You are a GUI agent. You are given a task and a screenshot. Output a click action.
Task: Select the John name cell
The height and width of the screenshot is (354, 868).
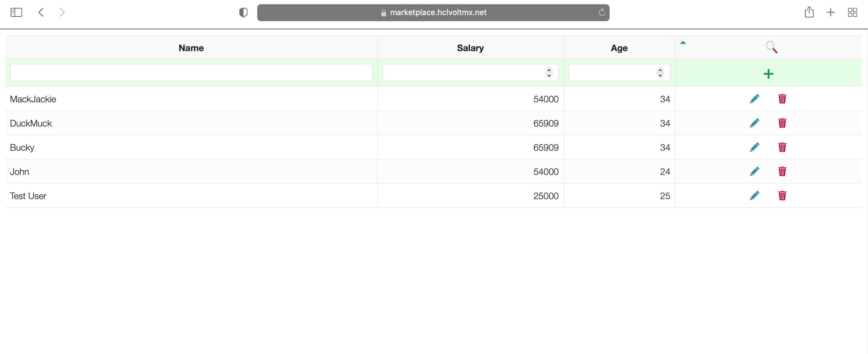(x=191, y=172)
